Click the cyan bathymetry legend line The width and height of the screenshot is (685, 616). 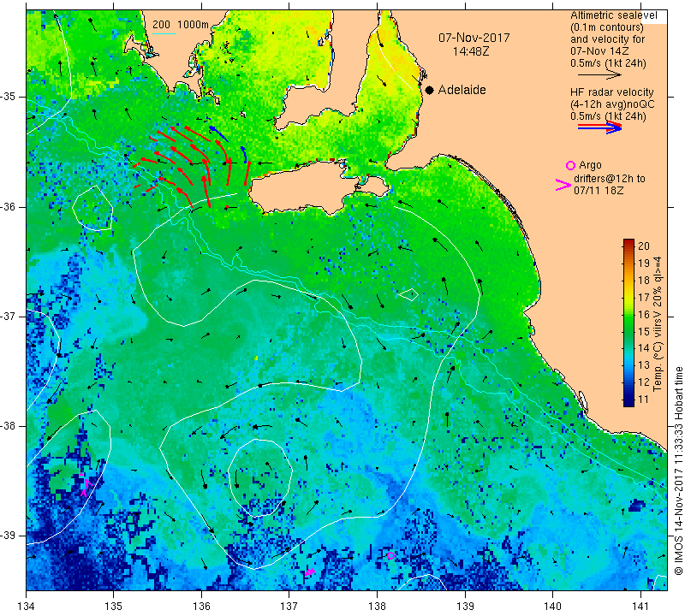(x=164, y=33)
